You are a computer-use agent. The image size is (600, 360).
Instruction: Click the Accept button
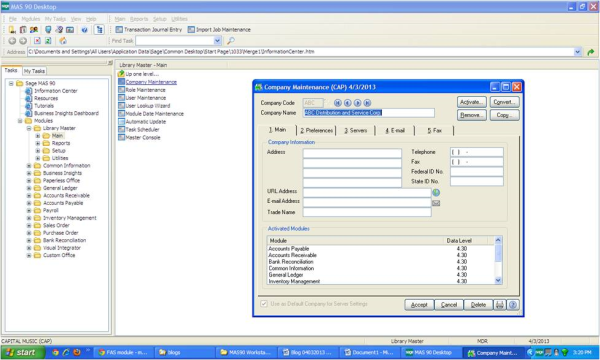tap(419, 305)
